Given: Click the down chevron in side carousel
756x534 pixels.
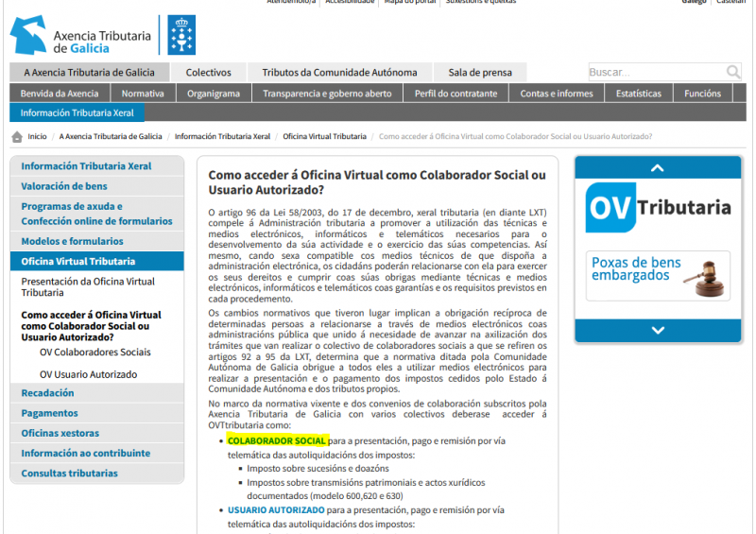Looking at the screenshot, I should [658, 331].
